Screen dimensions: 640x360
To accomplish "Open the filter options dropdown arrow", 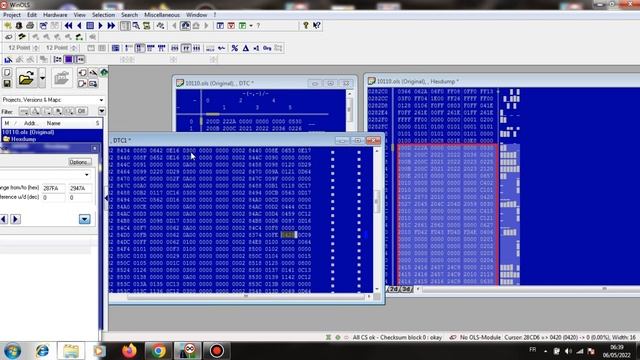I will tap(102, 111).
